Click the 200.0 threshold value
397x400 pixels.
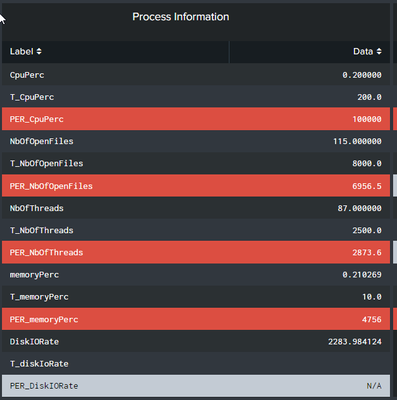pyautogui.click(x=369, y=97)
